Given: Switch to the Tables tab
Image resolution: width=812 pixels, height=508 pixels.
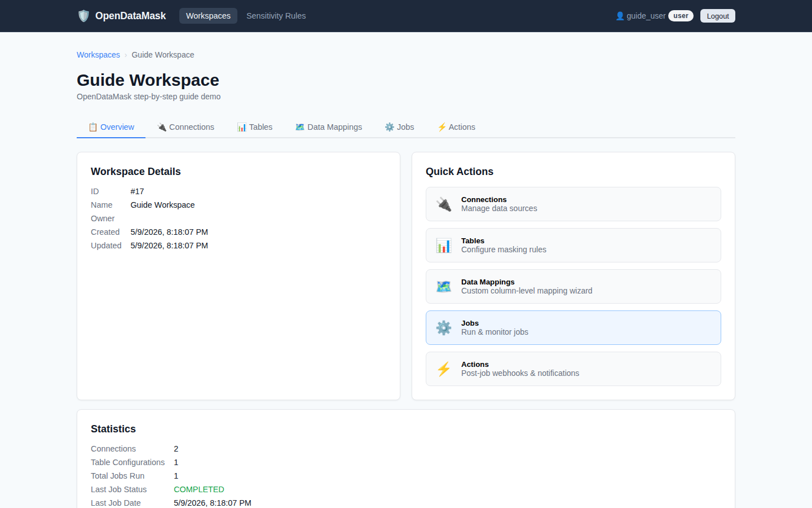Looking at the screenshot, I should click(x=255, y=127).
